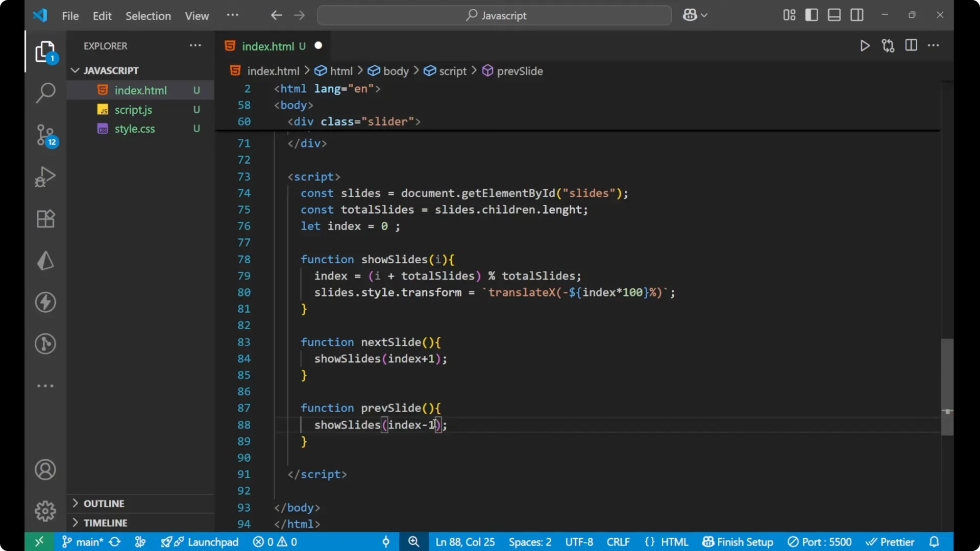Toggle the bottom panel visibility
Screen dimensions: 980x551
834,15
